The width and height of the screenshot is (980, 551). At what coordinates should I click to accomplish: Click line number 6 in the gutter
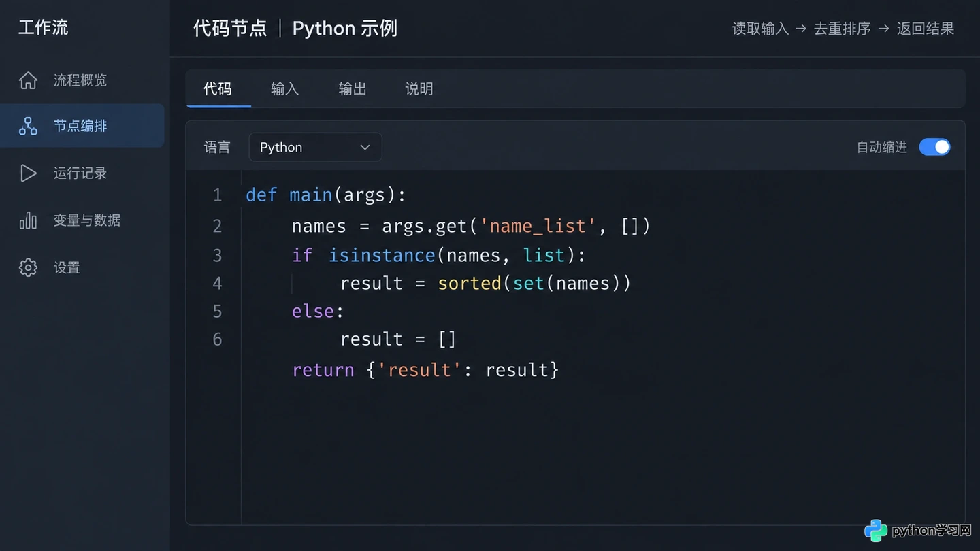(218, 339)
